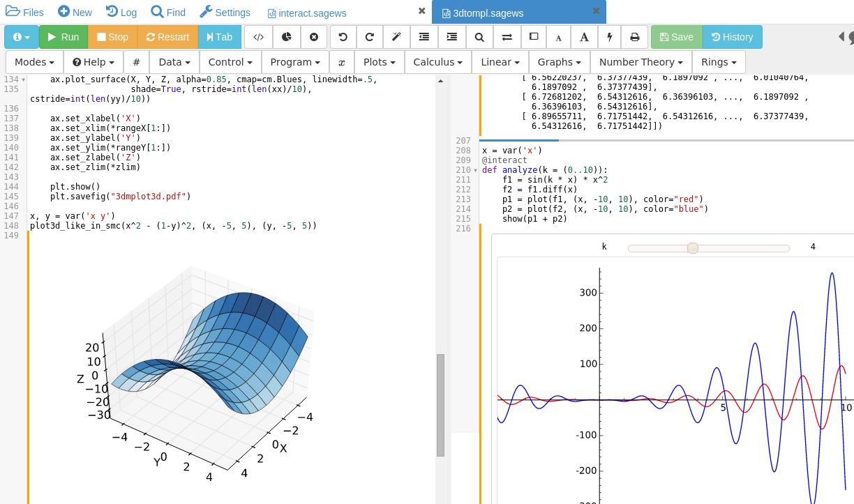Click the plt.savefig line
The image size is (854, 504).
[120, 197]
